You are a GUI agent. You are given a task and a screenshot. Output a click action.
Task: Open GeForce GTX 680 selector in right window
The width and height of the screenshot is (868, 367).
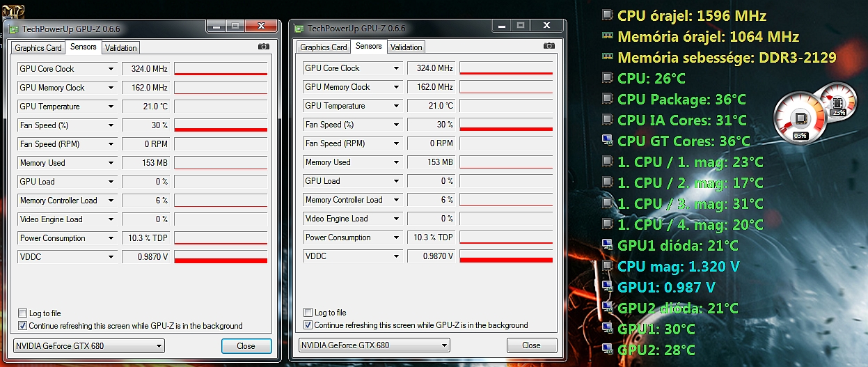coord(374,345)
